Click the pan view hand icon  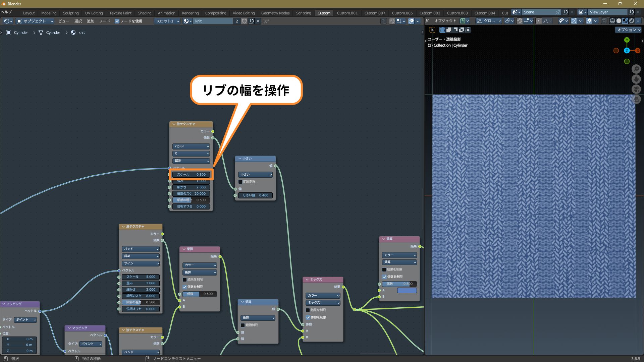point(636,79)
